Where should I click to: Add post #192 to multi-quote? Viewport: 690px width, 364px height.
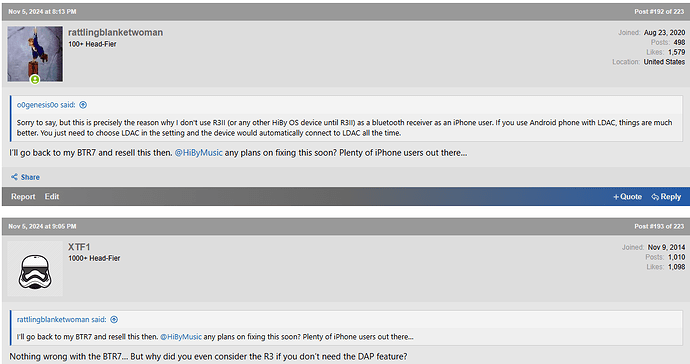coord(628,197)
